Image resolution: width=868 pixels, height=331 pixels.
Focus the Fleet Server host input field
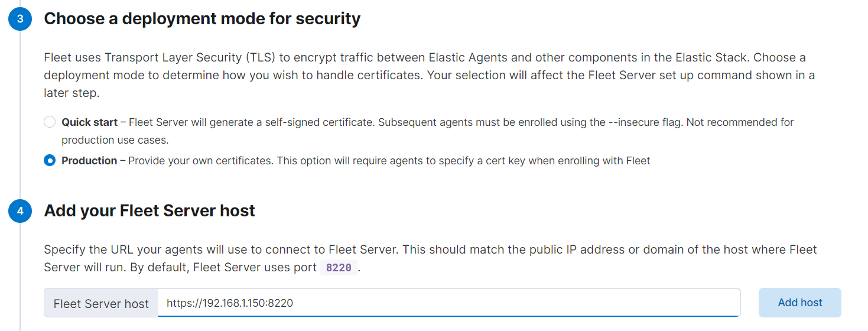[448, 303]
